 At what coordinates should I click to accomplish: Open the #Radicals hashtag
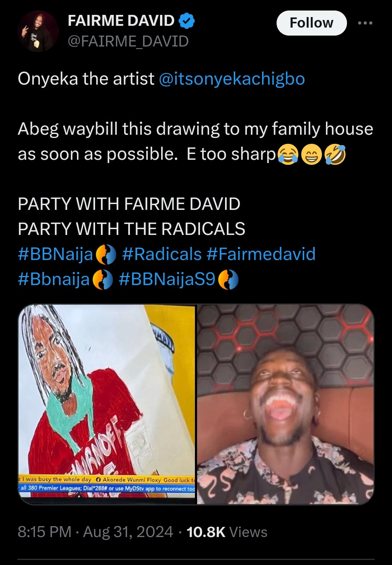pos(162,254)
